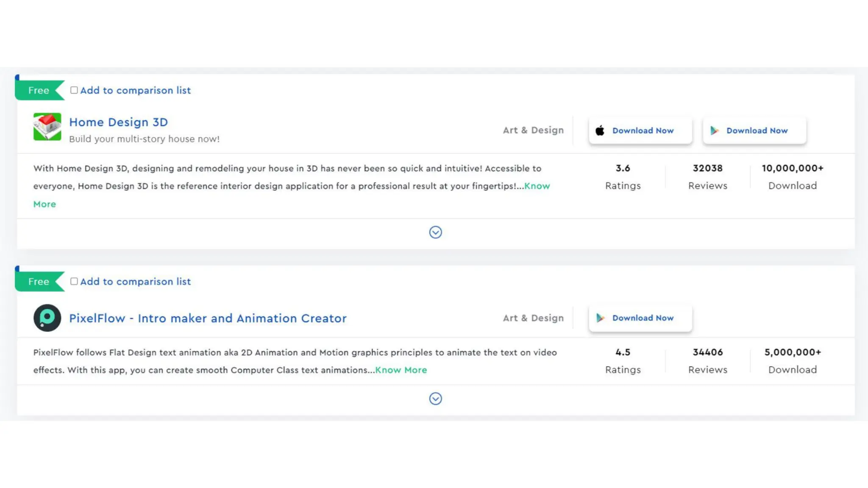The width and height of the screenshot is (868, 488).
Task: Click Google Play icon for PixelFlow download
Action: pos(600,318)
